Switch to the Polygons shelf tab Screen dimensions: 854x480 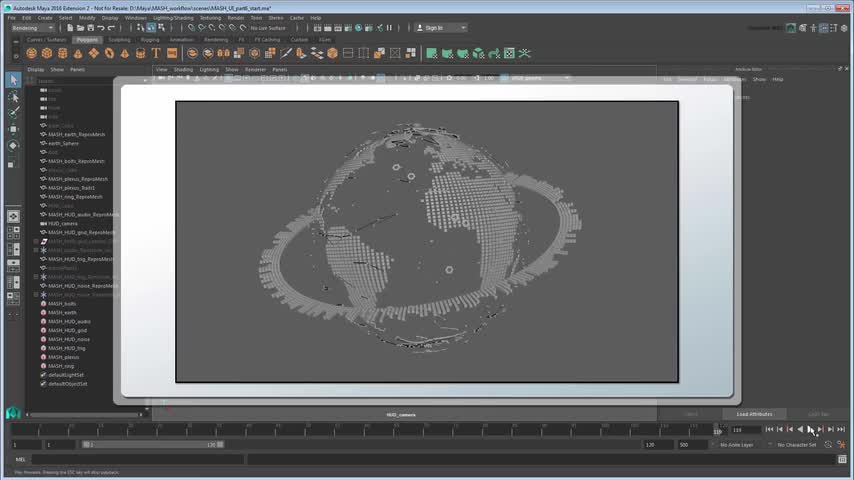87,40
